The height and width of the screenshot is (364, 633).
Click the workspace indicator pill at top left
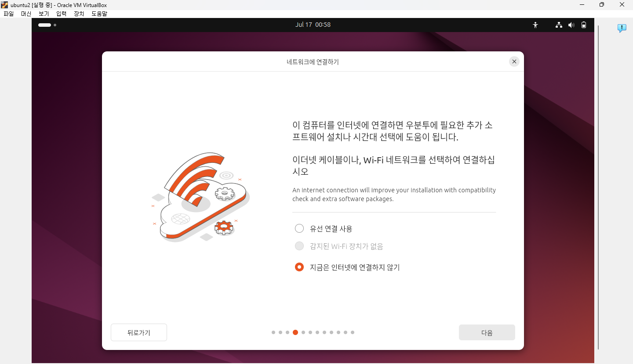point(44,25)
